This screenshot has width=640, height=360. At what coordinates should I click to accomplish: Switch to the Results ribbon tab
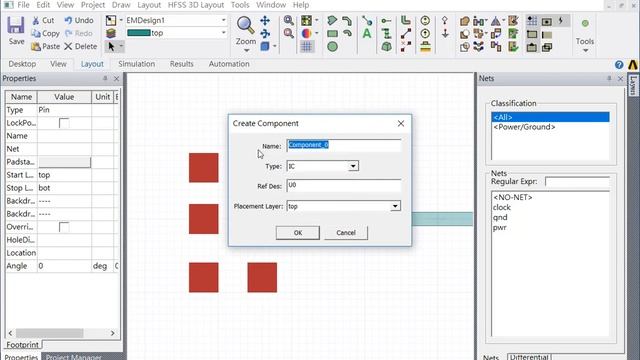(182, 64)
